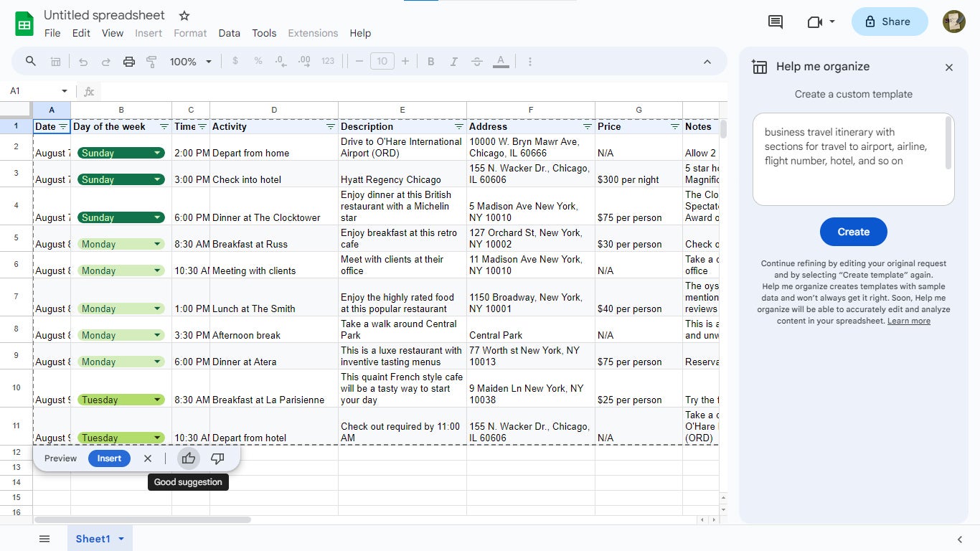
Task: Open the File menu
Action: click(x=52, y=33)
